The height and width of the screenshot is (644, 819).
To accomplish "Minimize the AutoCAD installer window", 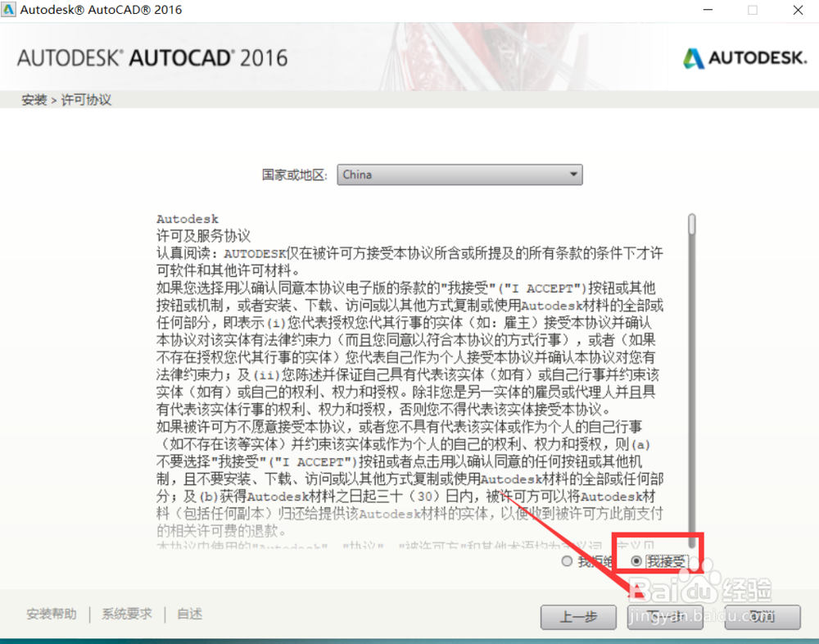I will point(708,10).
